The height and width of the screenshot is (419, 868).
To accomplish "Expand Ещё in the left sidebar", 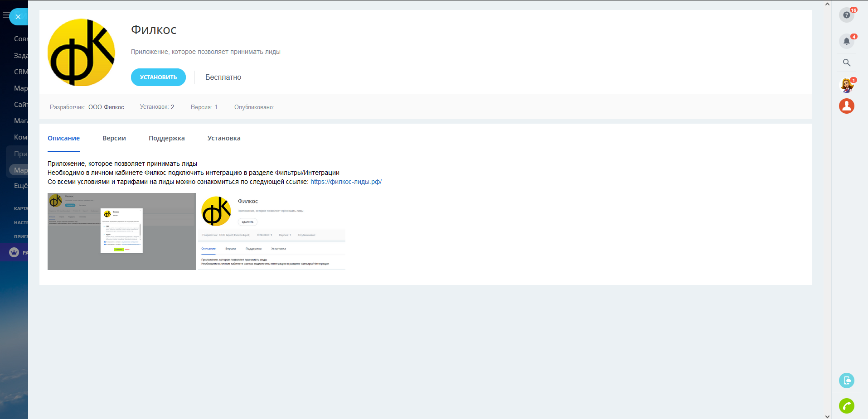I will pos(21,185).
